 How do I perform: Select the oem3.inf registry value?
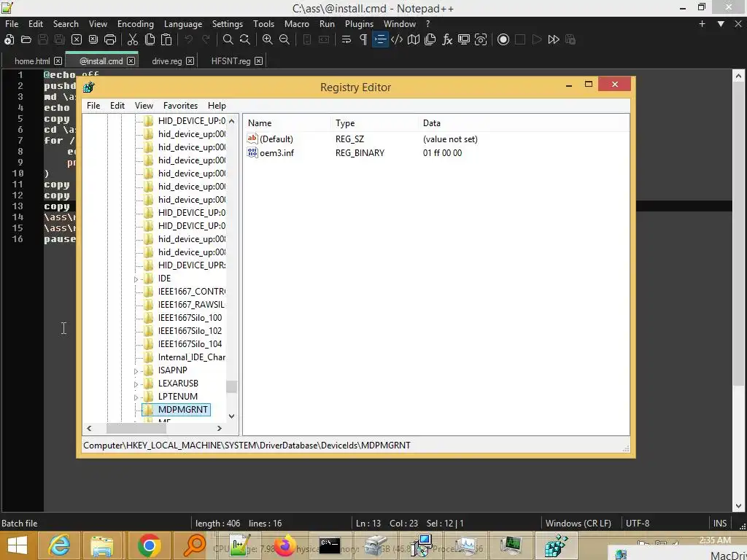pyautogui.click(x=276, y=153)
